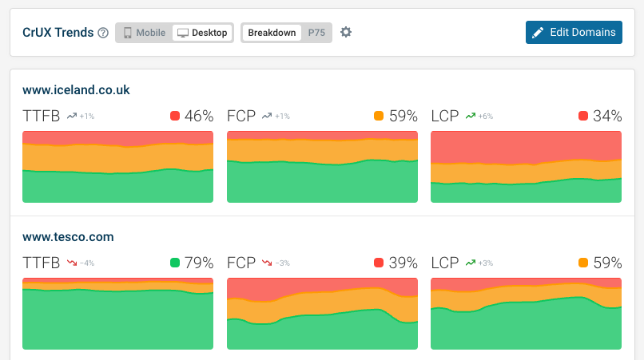This screenshot has width=644, height=360.
Task: Click the orange status dot beside tesco LCP 59%
Action: (x=583, y=263)
